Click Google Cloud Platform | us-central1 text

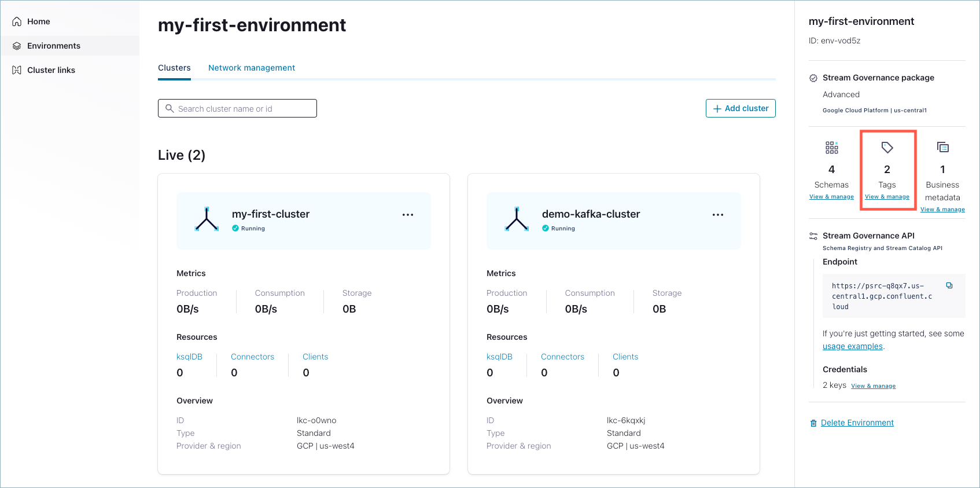[875, 110]
